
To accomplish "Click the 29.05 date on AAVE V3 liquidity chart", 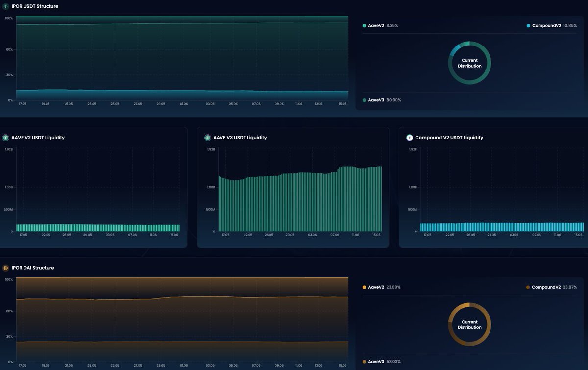I will click(x=290, y=235).
